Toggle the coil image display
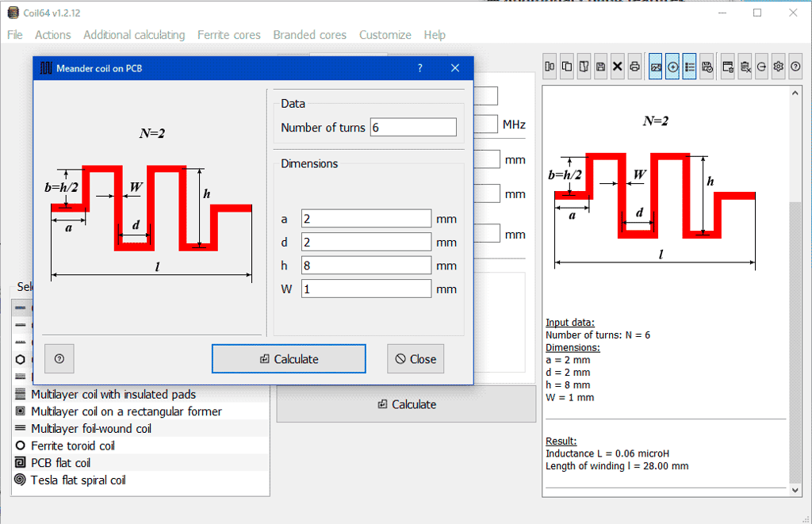Image resolution: width=812 pixels, height=524 pixels. click(656, 67)
